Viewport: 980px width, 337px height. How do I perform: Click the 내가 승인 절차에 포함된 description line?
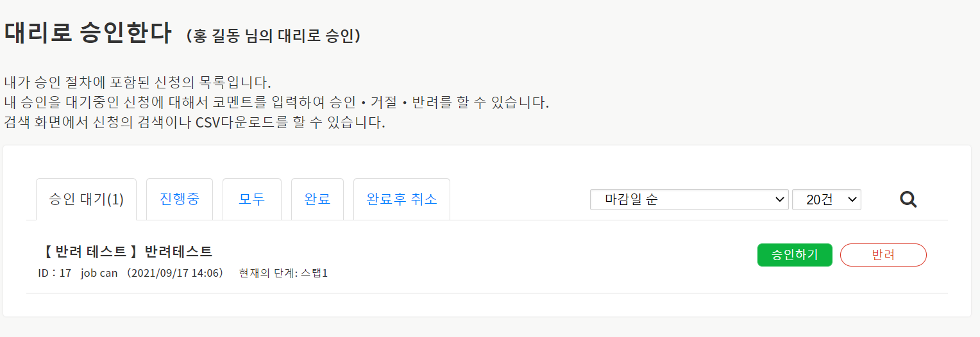[138, 83]
